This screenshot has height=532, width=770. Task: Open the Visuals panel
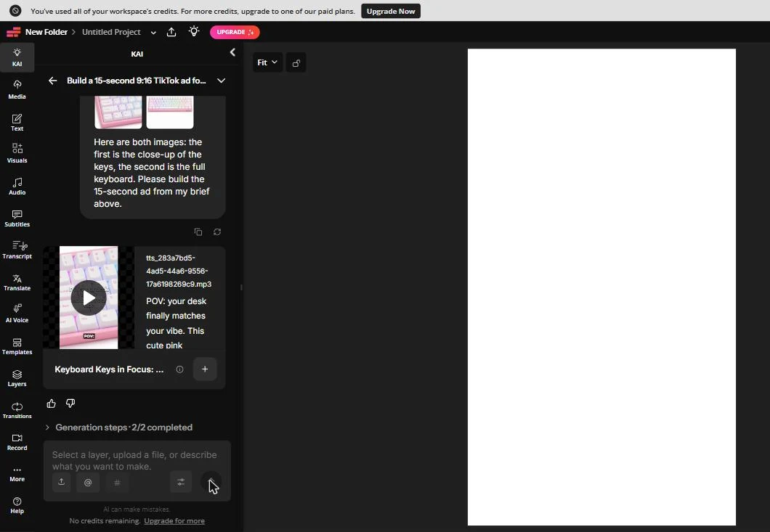pyautogui.click(x=17, y=153)
